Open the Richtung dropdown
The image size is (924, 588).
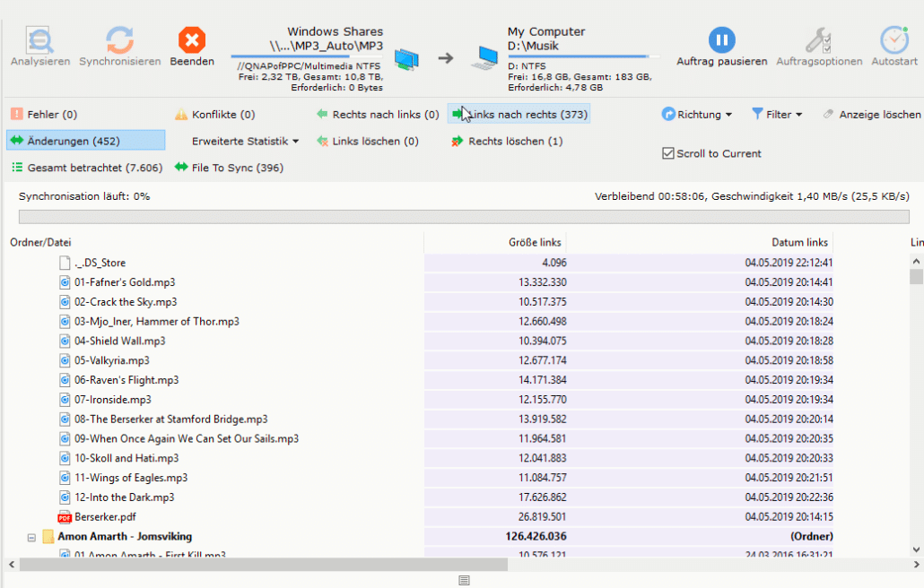pyautogui.click(x=697, y=115)
